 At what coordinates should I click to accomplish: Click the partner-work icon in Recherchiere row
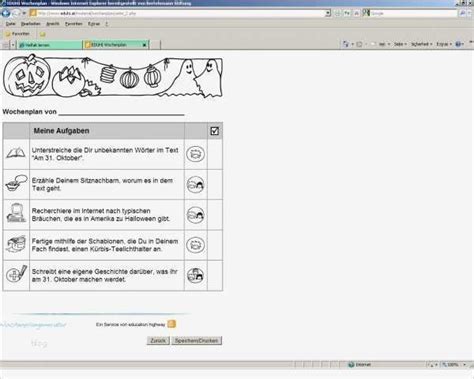pos(195,215)
